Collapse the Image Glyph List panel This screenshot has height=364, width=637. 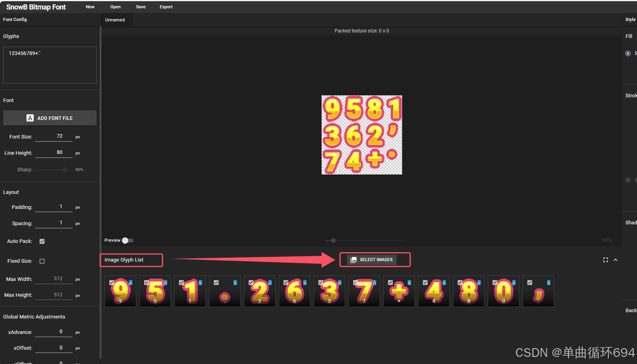[616, 260]
